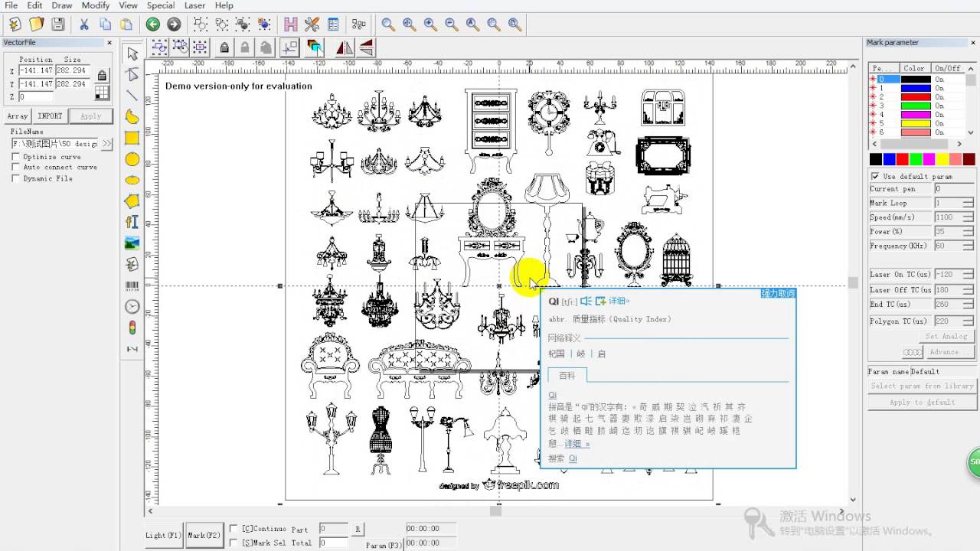The width and height of the screenshot is (980, 551).
Task: Click the New file icon
Action: (15, 24)
